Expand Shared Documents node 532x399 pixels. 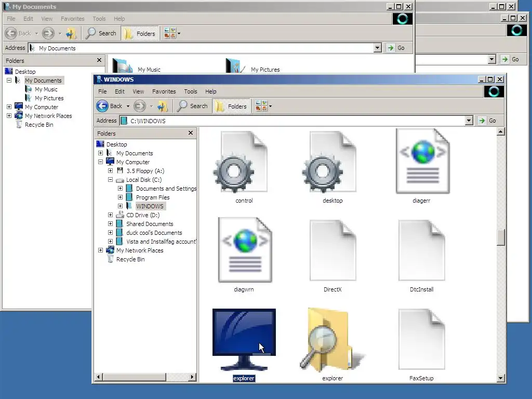[110, 223]
